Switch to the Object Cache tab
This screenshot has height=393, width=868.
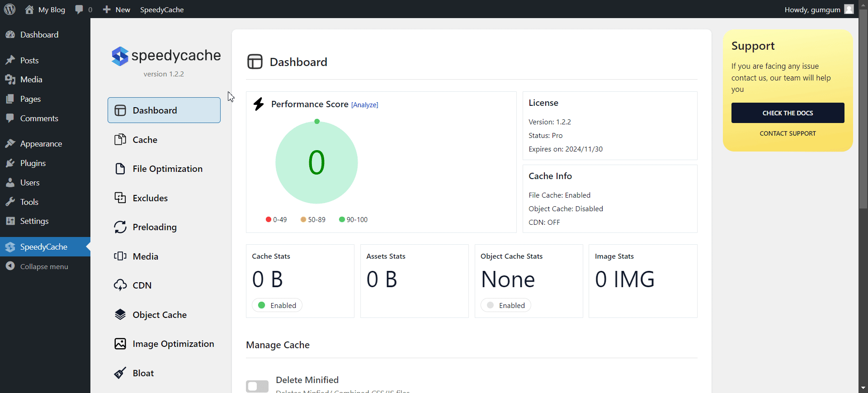(x=164, y=314)
